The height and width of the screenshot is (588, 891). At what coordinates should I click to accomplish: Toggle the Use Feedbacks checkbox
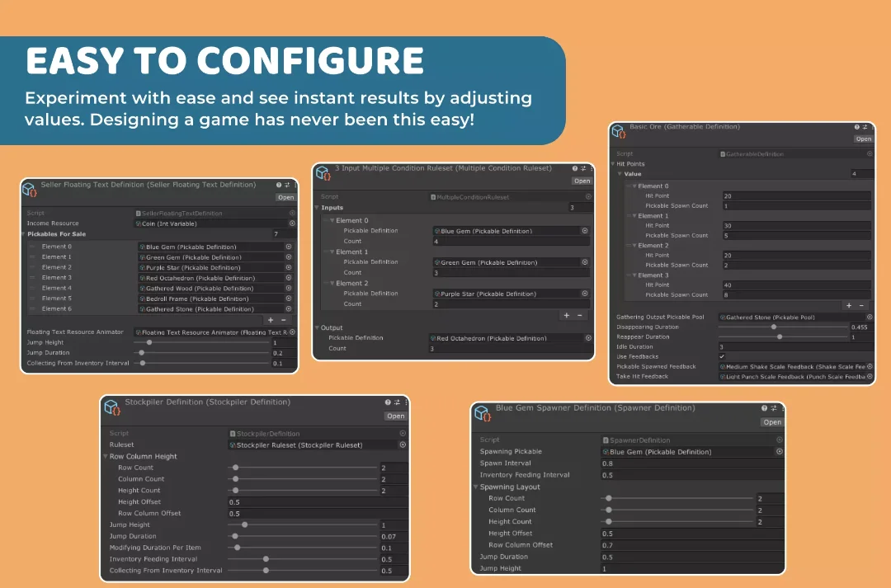722,357
